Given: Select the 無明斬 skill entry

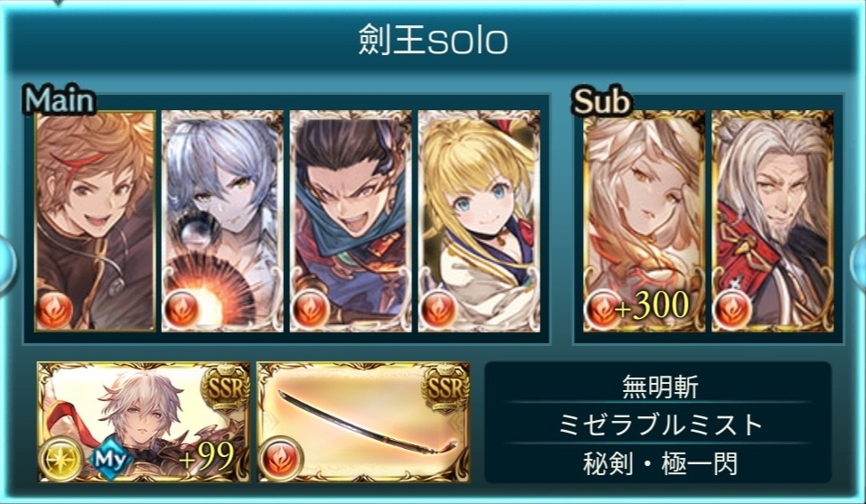Looking at the screenshot, I should tap(660, 387).
